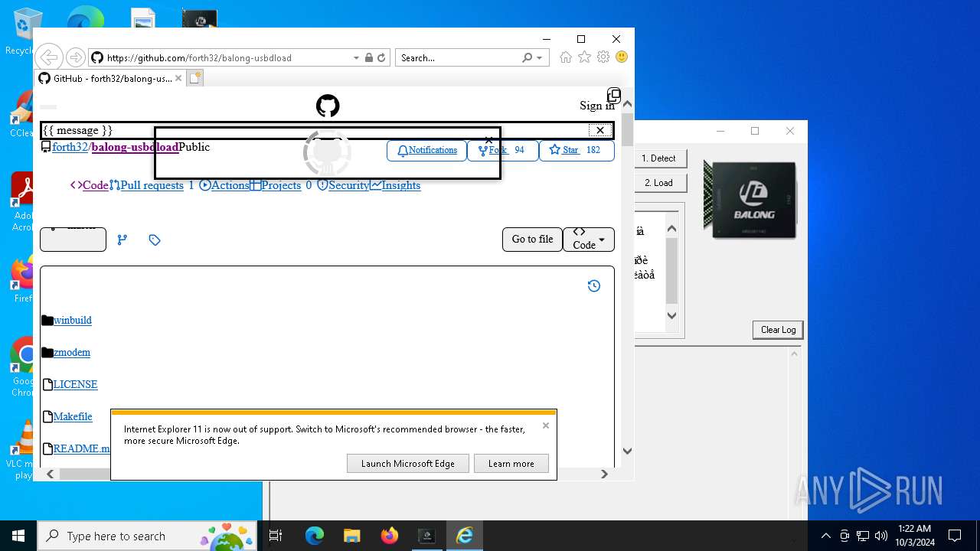Open the branches icon beside Go to file

pos(122,240)
